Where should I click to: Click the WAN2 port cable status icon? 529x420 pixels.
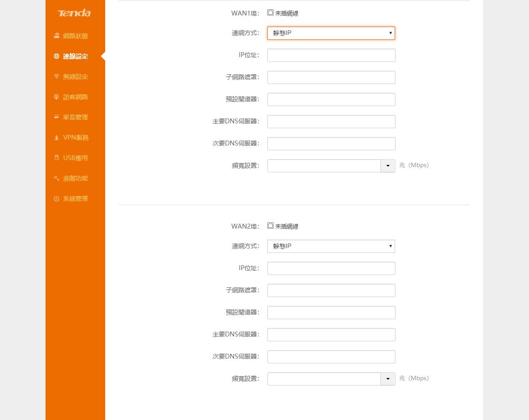(x=270, y=225)
